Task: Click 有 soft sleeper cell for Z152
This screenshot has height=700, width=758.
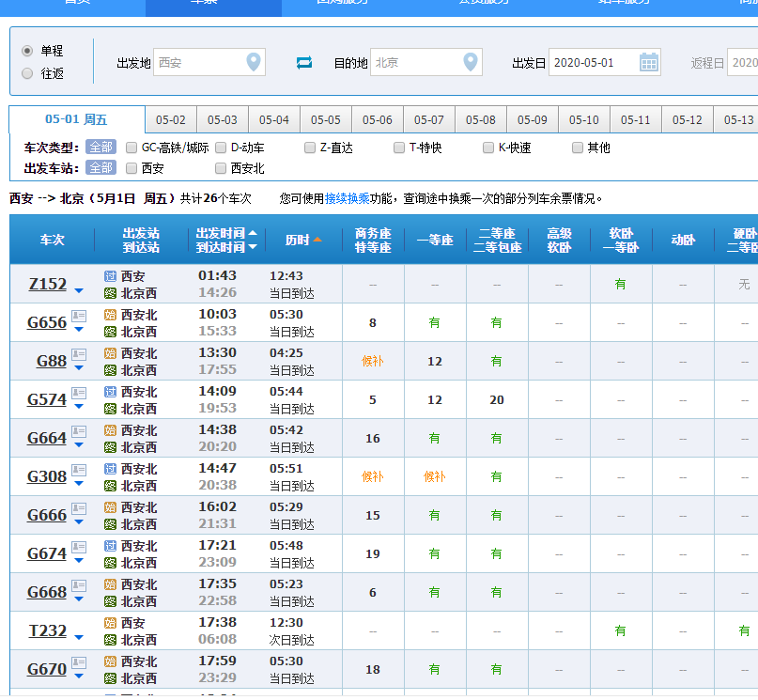Action: coord(620,285)
